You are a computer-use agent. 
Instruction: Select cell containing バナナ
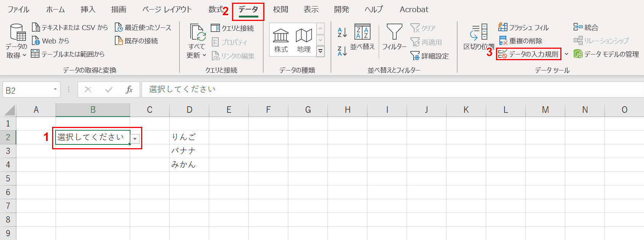(x=189, y=151)
